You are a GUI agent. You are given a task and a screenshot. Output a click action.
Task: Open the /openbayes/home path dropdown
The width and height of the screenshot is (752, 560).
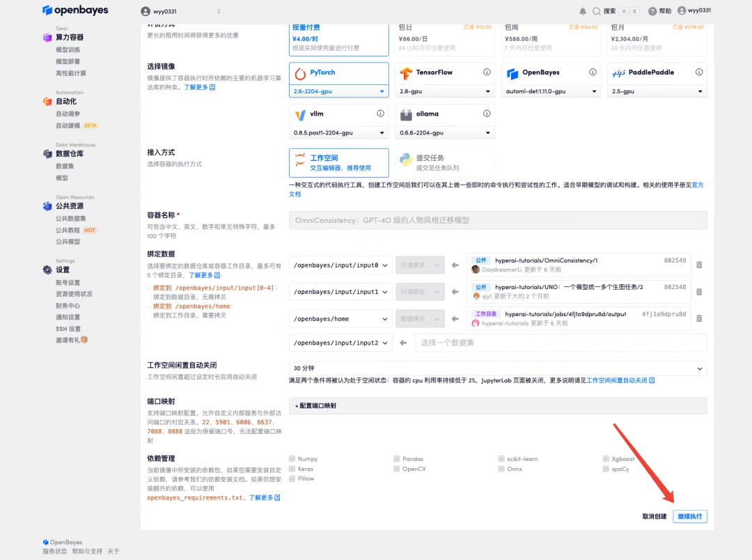coord(340,319)
